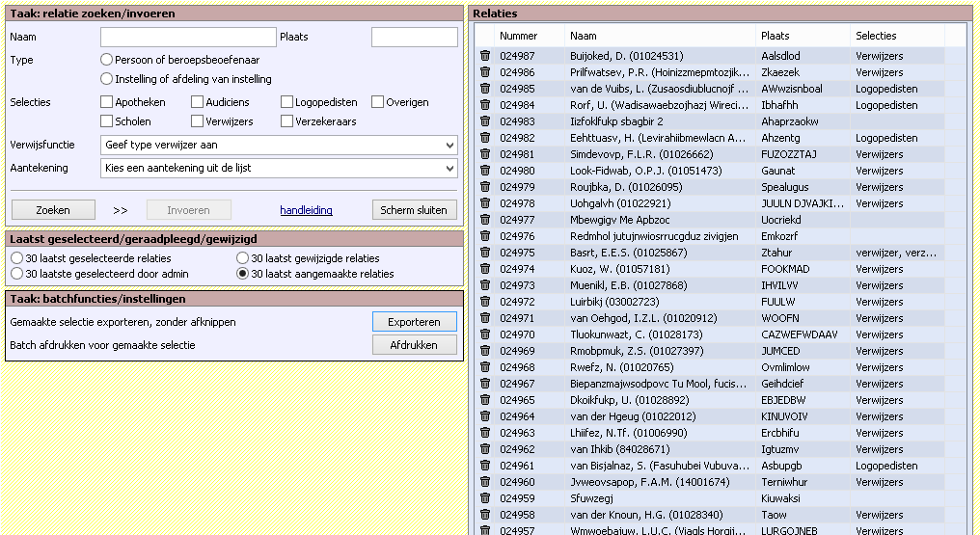The width and height of the screenshot is (980, 535).
Task: Click trash icon for 024971 van Oehgod
Action: click(485, 318)
